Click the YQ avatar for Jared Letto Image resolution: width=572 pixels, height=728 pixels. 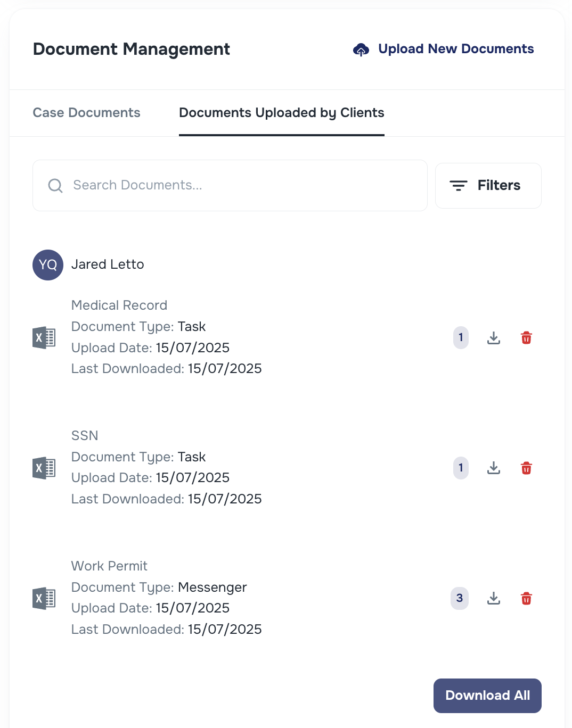pos(47,264)
